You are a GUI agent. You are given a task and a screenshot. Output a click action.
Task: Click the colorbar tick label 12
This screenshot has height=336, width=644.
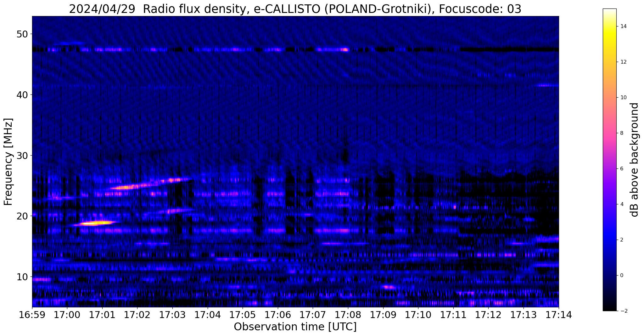tap(623, 62)
